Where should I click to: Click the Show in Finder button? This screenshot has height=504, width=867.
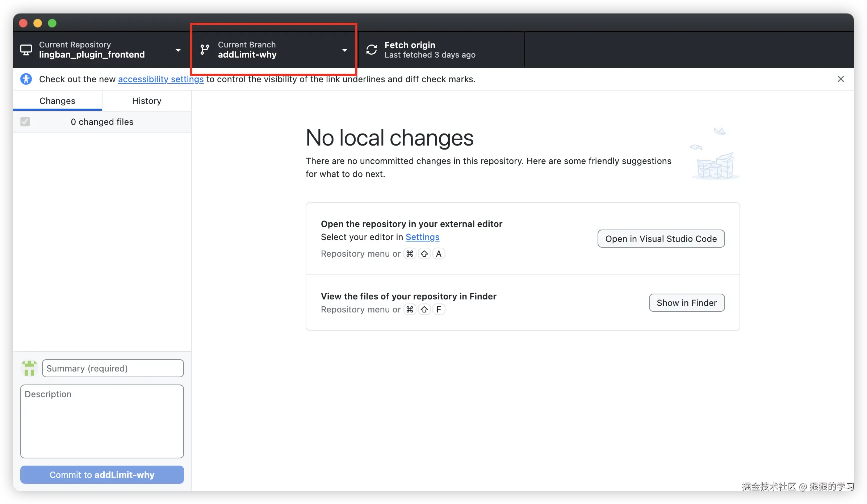[686, 303]
